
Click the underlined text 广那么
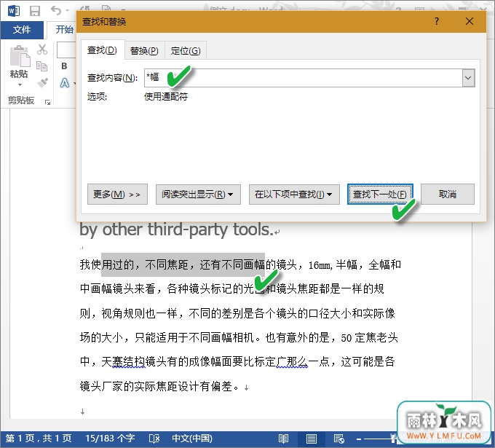pos(292,361)
